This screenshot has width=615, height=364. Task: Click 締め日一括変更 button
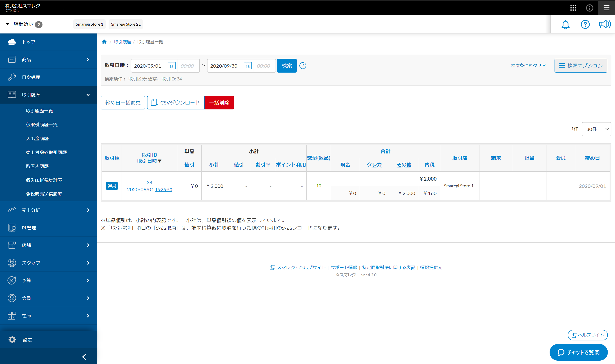click(x=123, y=102)
